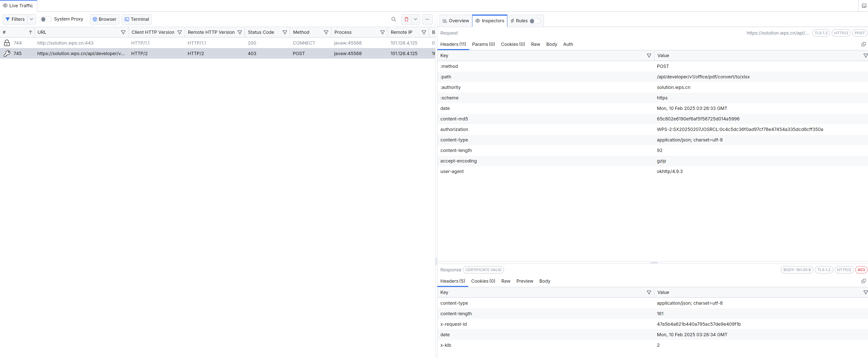Viewport: 868px width, 358px height.
Task: Toggle layout icon at top right corner
Action: [x=864, y=6]
